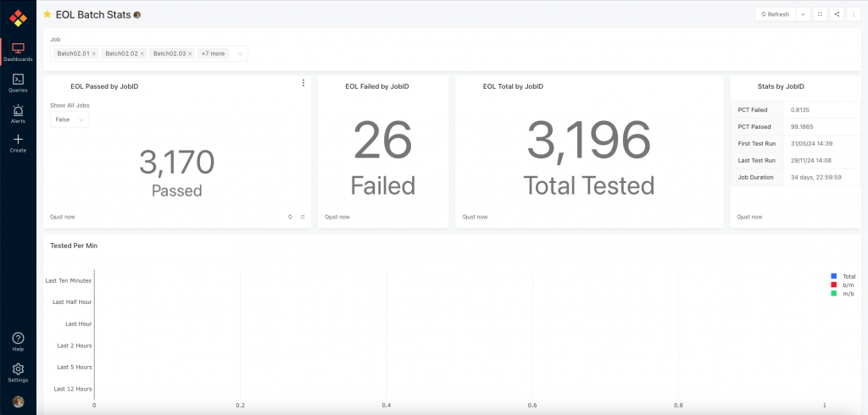Click the Refresh button
Screen dimensions: 868x415
pos(775,14)
